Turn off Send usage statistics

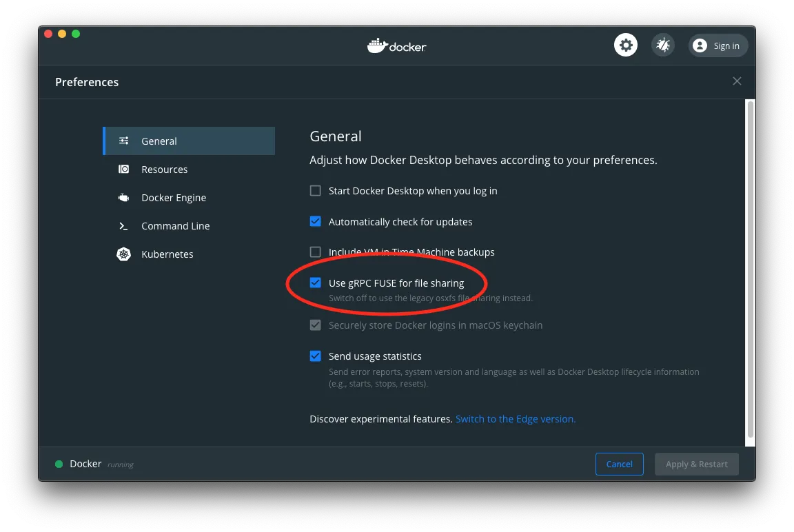pos(316,356)
